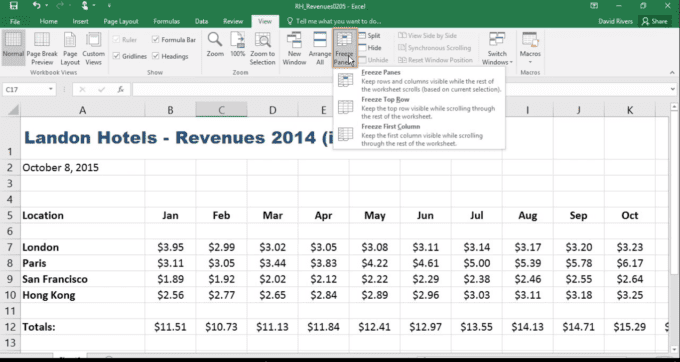Toggle the Gridlines checkbox
Screen dimensions: 680x362
point(130,56)
